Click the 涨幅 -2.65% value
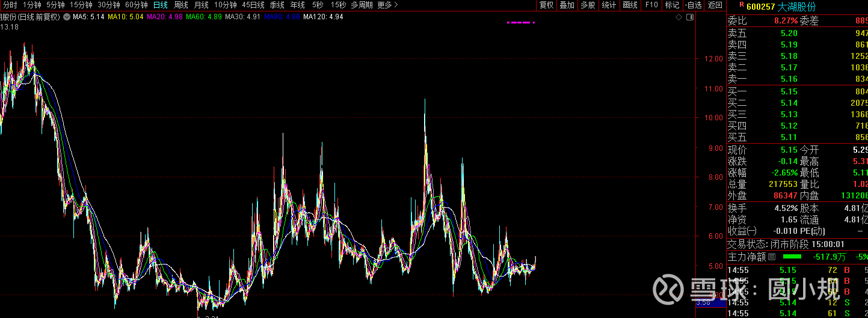 click(x=784, y=173)
